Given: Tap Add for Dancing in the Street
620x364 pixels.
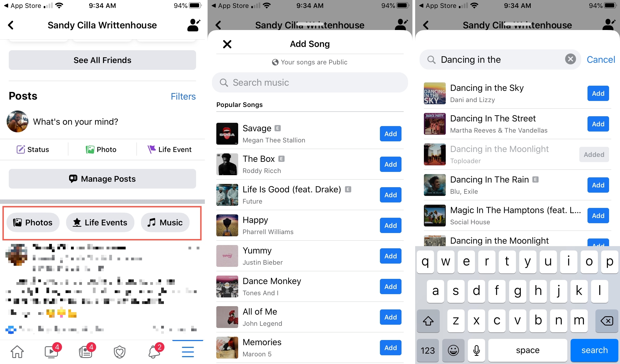Looking at the screenshot, I should pos(597,124).
